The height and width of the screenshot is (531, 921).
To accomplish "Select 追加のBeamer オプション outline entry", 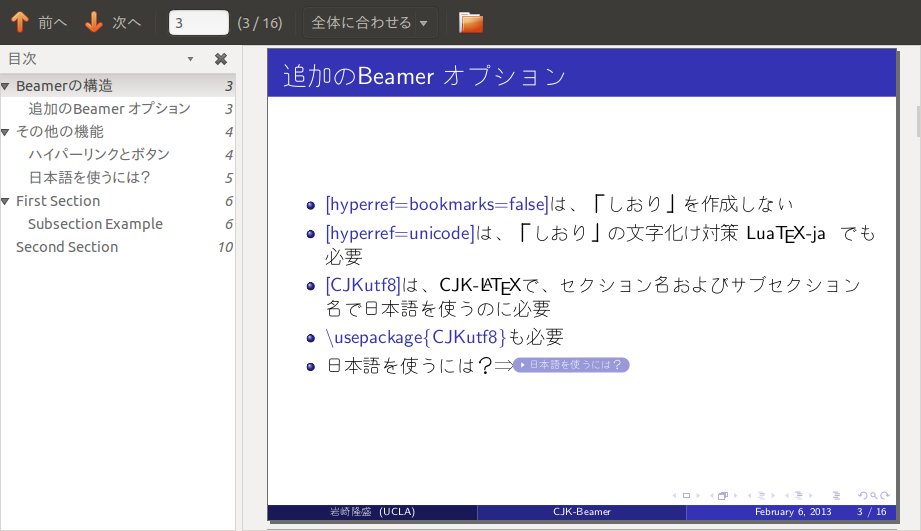I will pos(109,109).
